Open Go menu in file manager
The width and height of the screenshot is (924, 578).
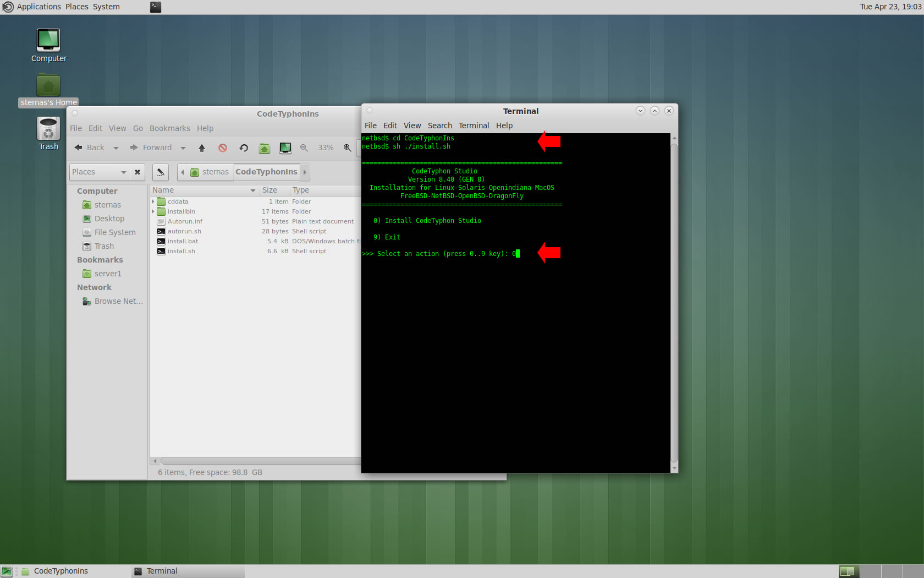137,128
